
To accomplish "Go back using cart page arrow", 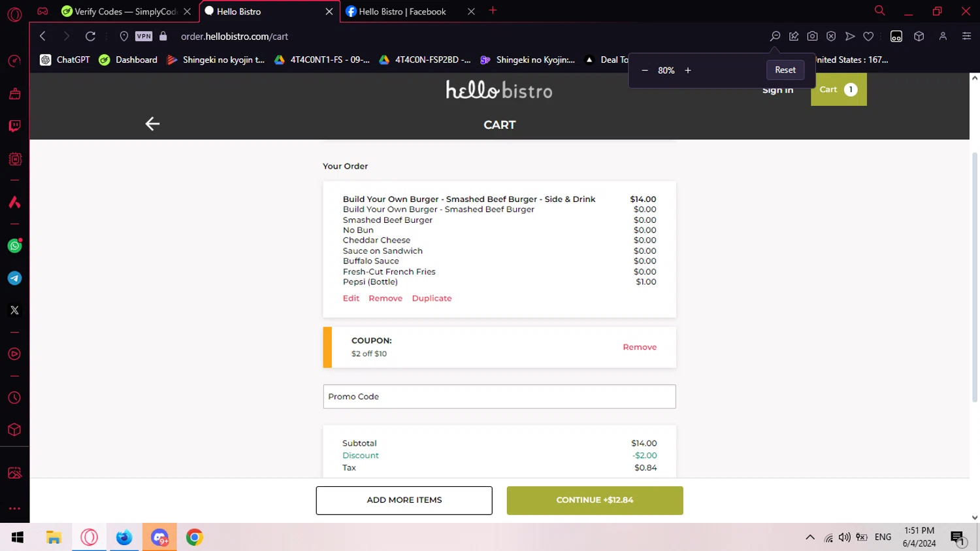I will (x=152, y=124).
